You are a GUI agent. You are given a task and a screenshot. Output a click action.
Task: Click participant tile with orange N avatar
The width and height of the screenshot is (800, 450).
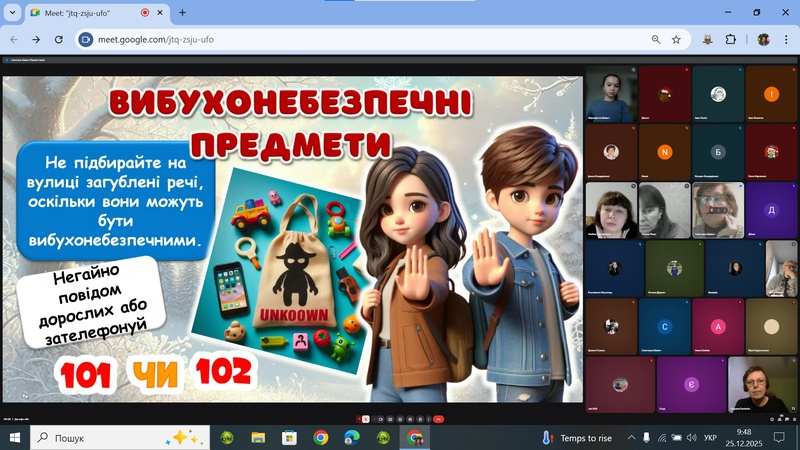click(663, 151)
